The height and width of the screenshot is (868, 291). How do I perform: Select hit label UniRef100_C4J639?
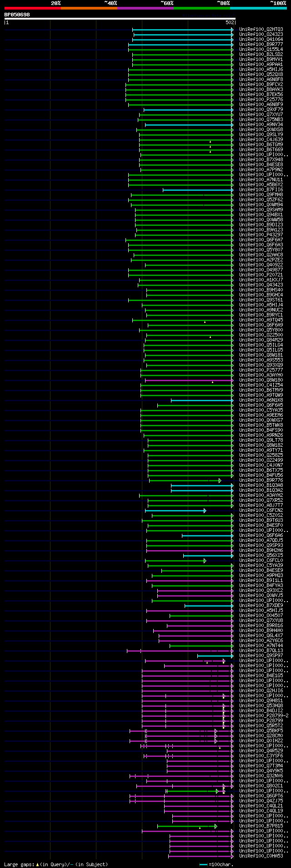261,140
